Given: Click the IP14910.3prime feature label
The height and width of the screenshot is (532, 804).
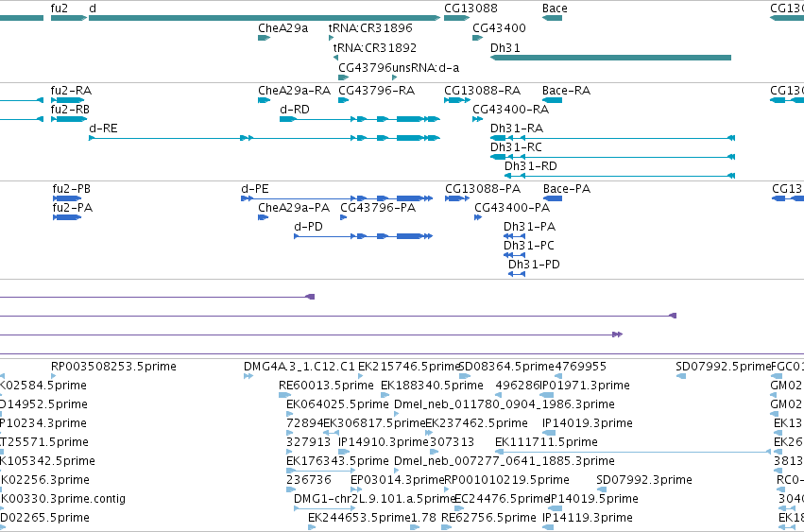Looking at the screenshot, I should [x=383, y=442].
